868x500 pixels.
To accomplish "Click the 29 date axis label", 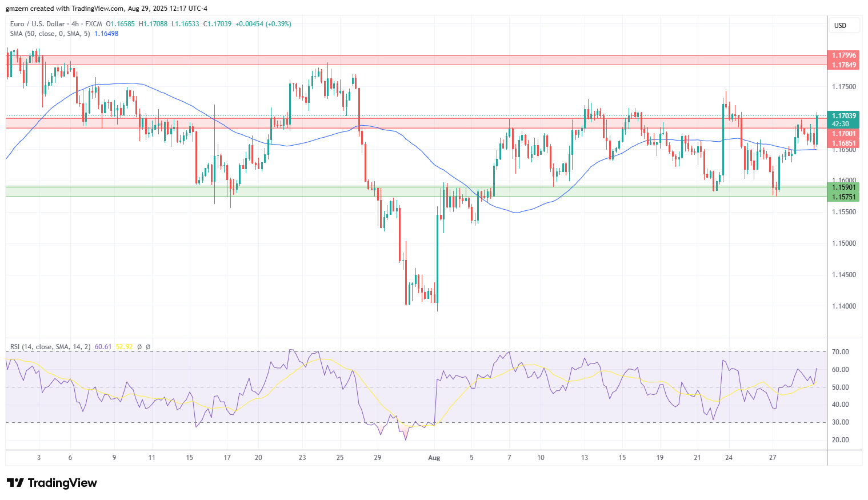I will (377, 458).
